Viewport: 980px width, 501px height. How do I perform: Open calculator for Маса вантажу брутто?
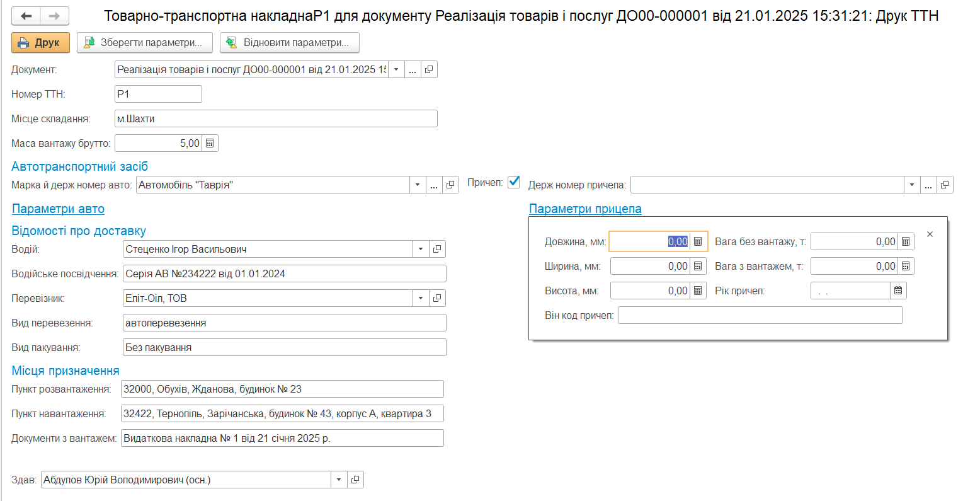(x=210, y=143)
